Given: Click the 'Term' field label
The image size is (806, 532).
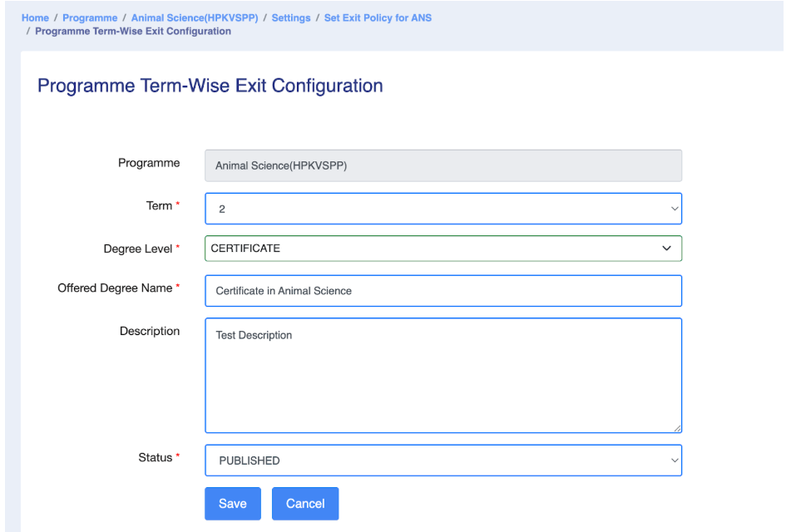Looking at the screenshot, I should tap(159, 206).
